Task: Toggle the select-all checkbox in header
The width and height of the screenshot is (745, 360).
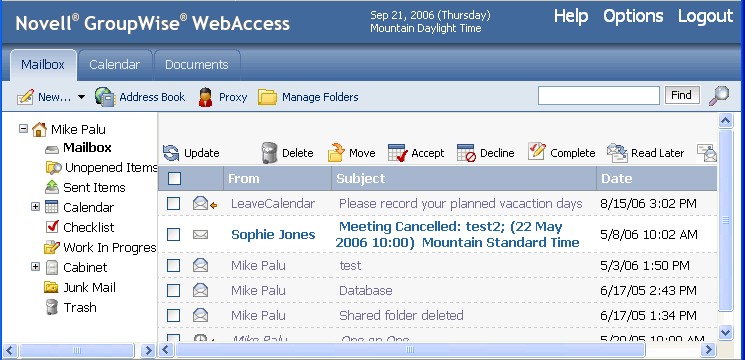Action: point(174,179)
